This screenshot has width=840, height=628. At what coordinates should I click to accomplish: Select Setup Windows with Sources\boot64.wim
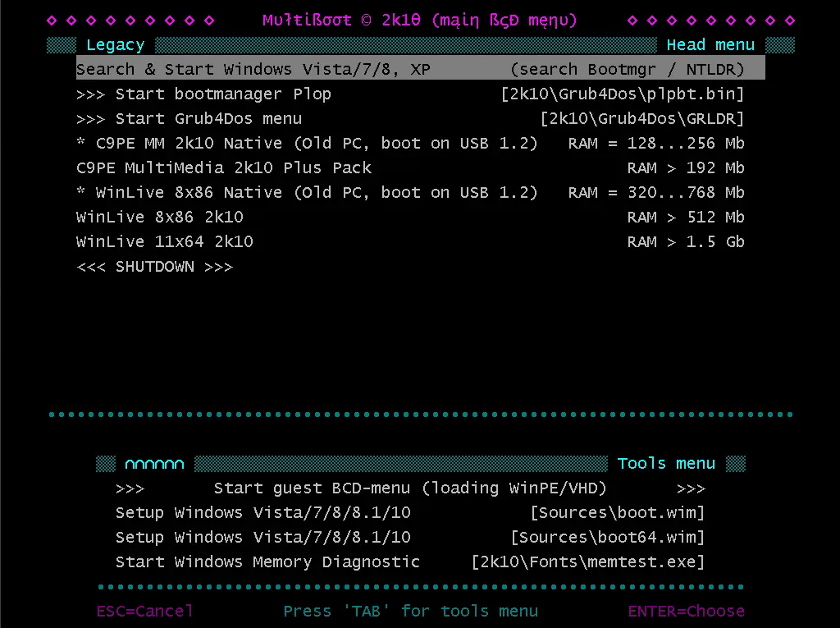[x=410, y=538]
